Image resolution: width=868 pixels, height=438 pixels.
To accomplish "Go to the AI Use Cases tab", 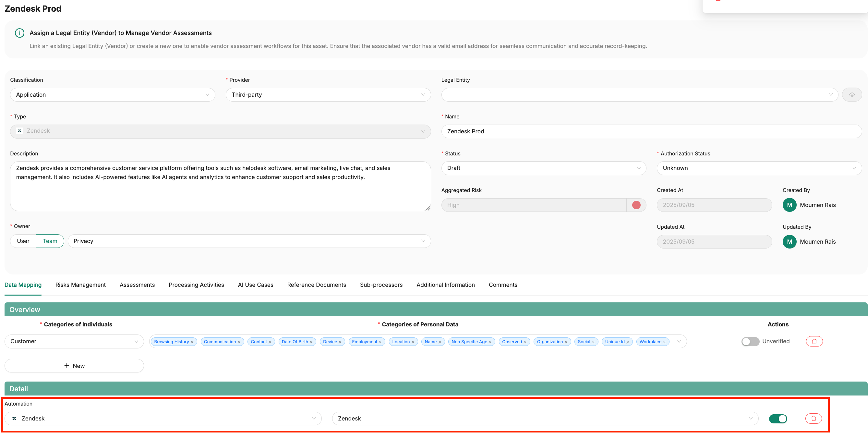I will point(256,285).
